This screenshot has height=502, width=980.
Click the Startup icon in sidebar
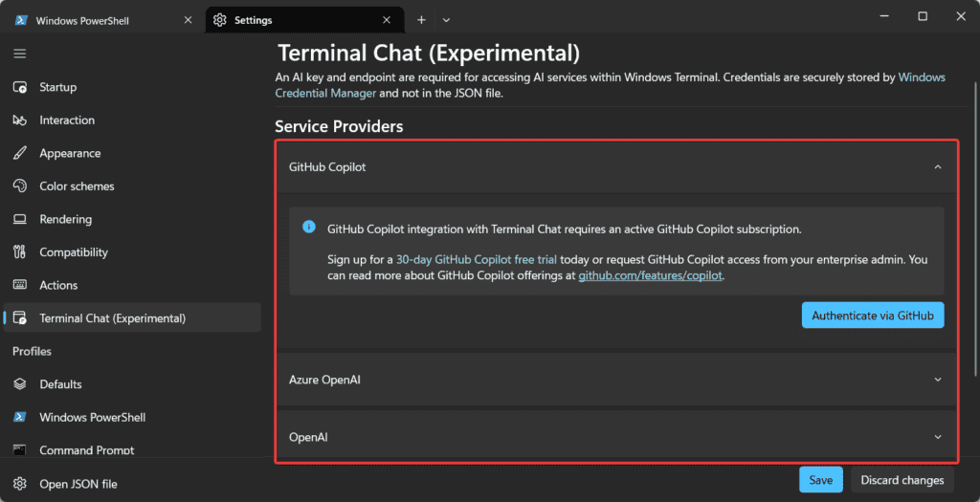point(20,87)
